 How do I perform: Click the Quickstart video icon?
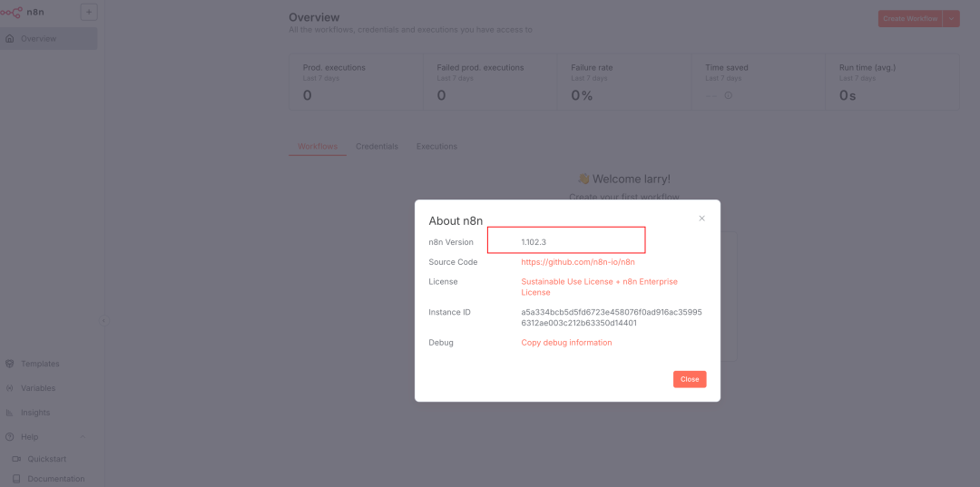15,459
